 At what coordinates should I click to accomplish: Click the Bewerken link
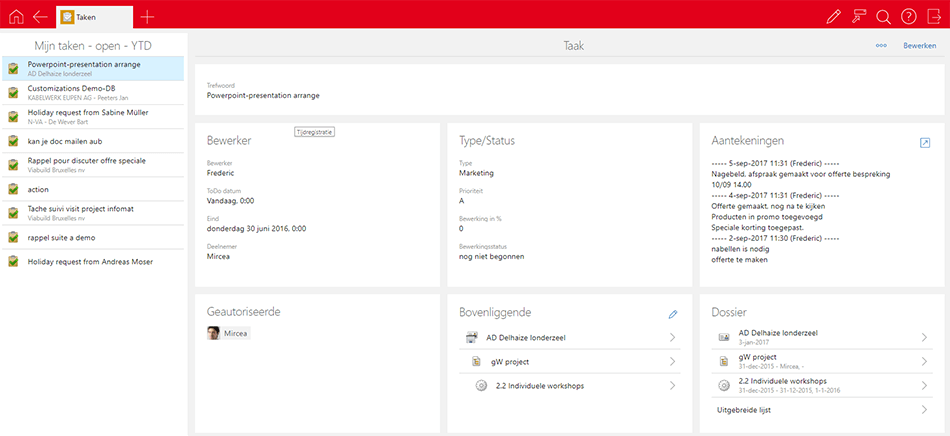(919, 46)
